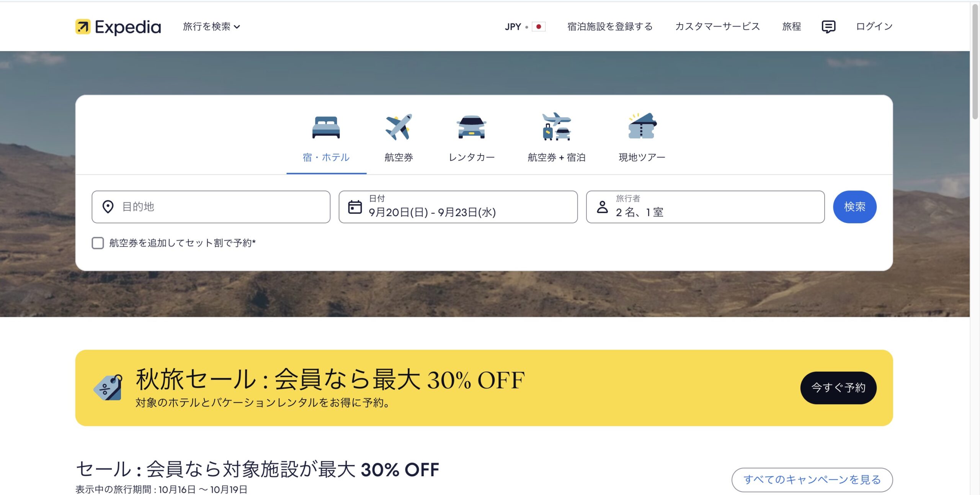
Task: Select the car icon for レンタカー
Action: tap(471, 127)
